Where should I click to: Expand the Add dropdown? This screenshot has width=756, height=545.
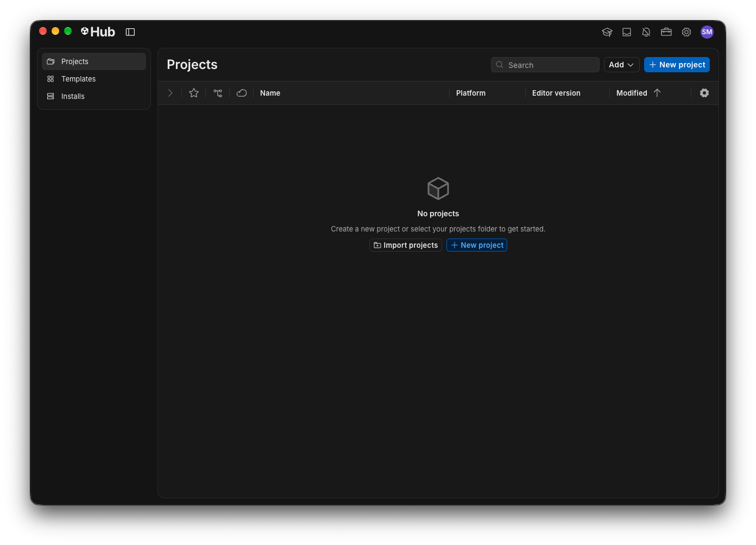[x=622, y=65]
